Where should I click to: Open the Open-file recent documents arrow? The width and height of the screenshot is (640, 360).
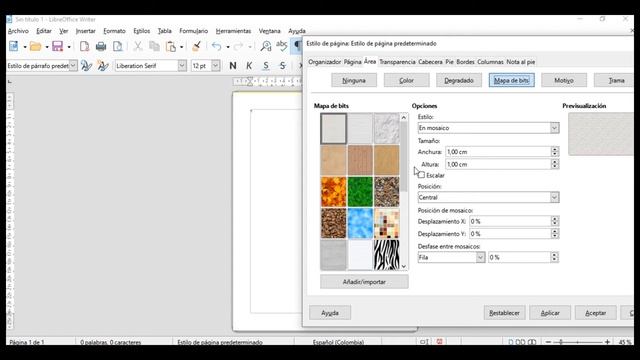[47, 47]
